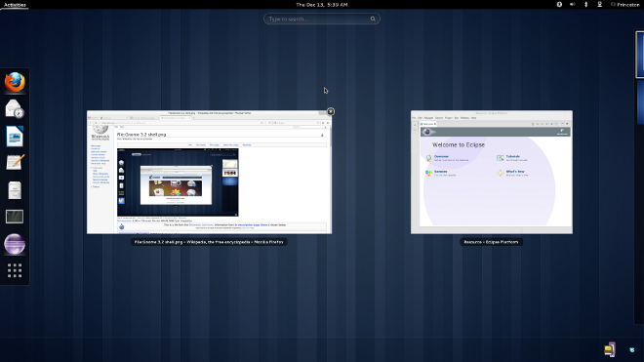
Task: Open the clock and calendar menu
Action: [x=322, y=5]
